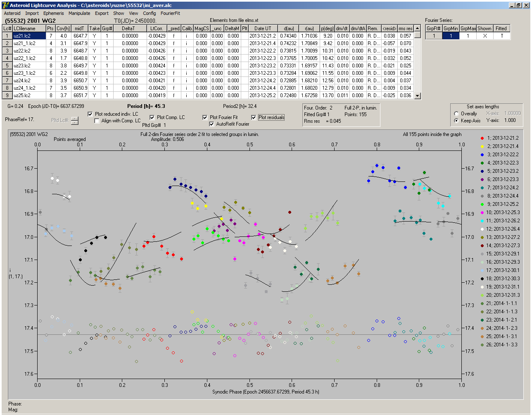The image size is (532, 415).
Task: Click the Cov[h] column header
Action: point(63,29)
